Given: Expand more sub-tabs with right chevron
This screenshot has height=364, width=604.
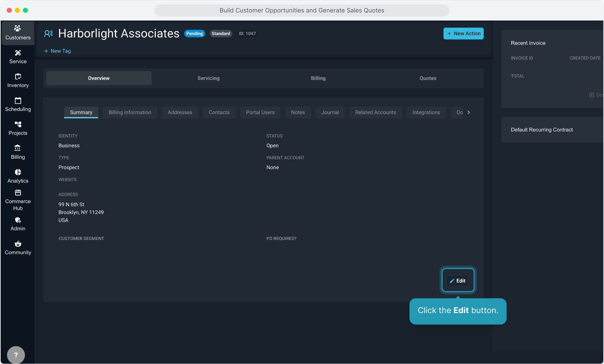Looking at the screenshot, I should coord(469,113).
